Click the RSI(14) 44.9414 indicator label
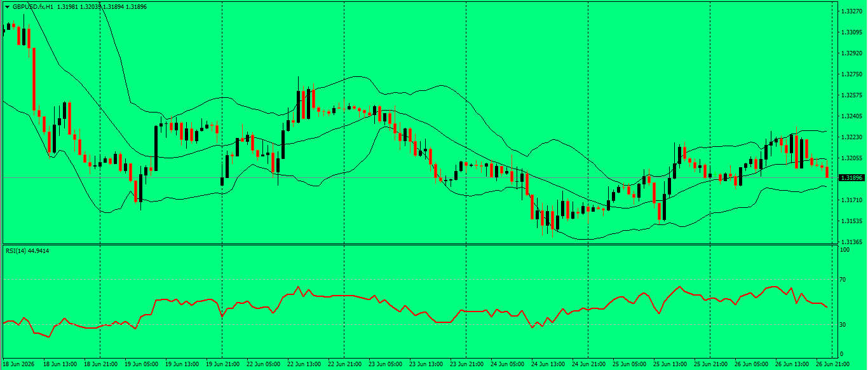 coord(27,251)
